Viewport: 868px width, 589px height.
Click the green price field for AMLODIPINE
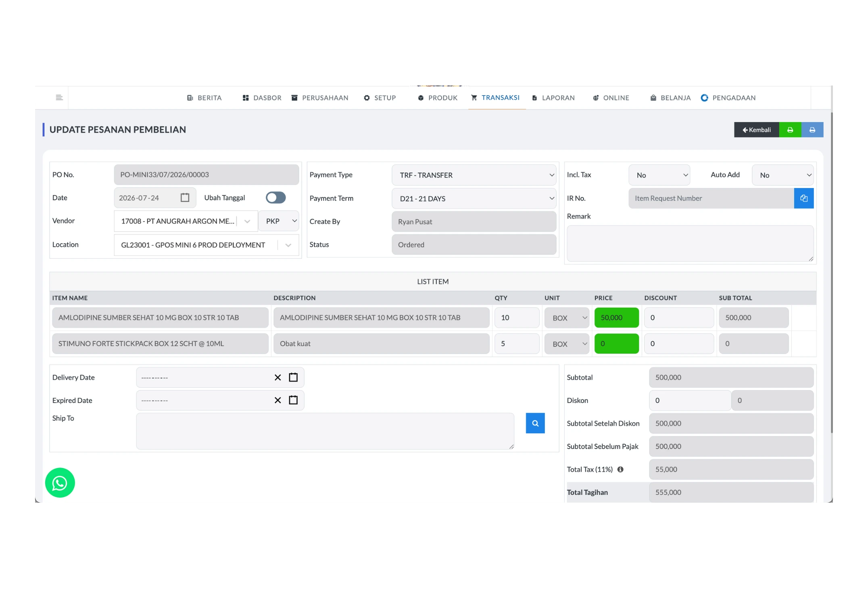pyautogui.click(x=616, y=317)
